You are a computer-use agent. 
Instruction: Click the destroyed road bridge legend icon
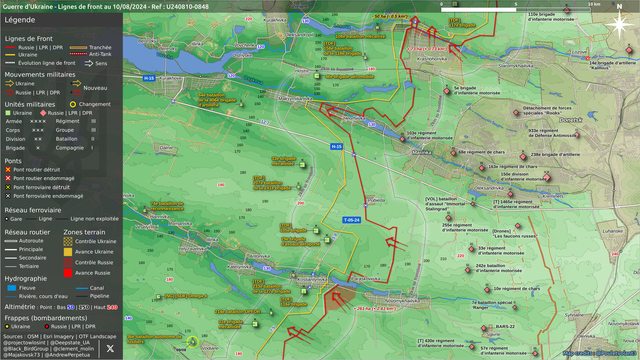pyautogui.click(x=8, y=169)
